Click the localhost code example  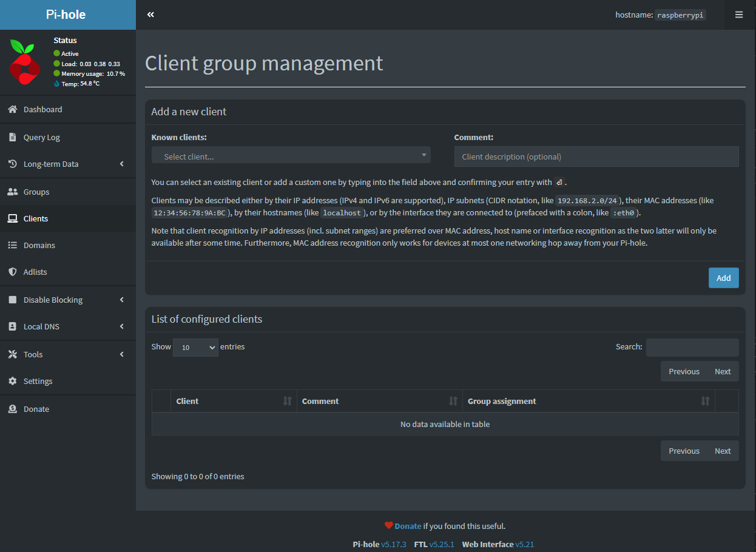pos(342,213)
